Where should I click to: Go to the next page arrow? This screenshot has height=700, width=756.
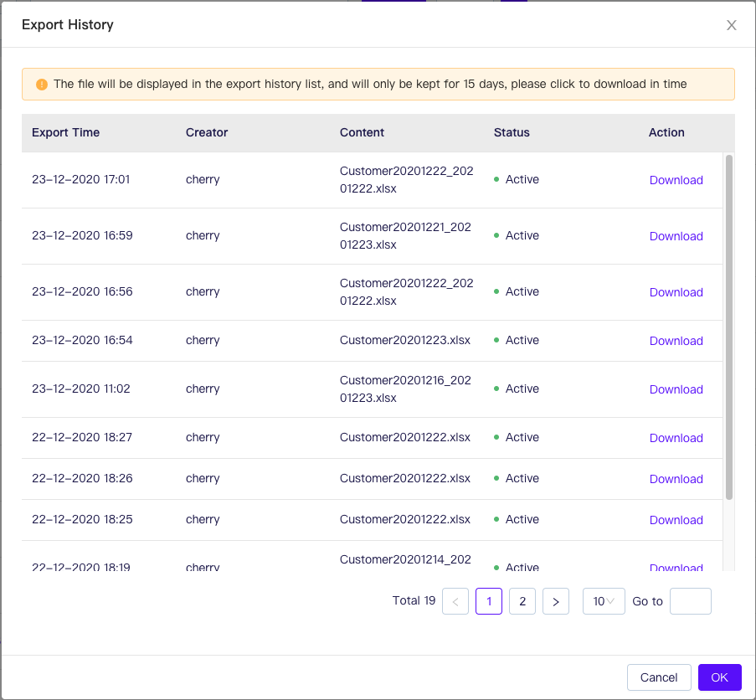point(555,601)
